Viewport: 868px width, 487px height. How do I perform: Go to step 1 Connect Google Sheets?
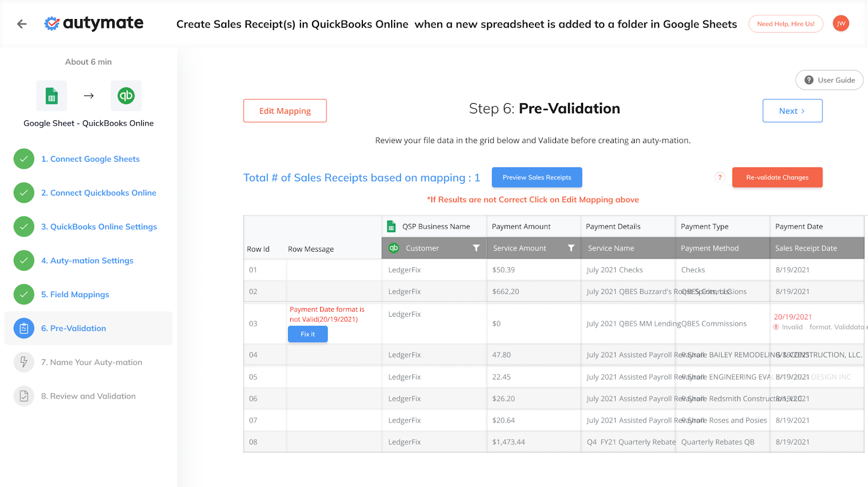pos(91,159)
